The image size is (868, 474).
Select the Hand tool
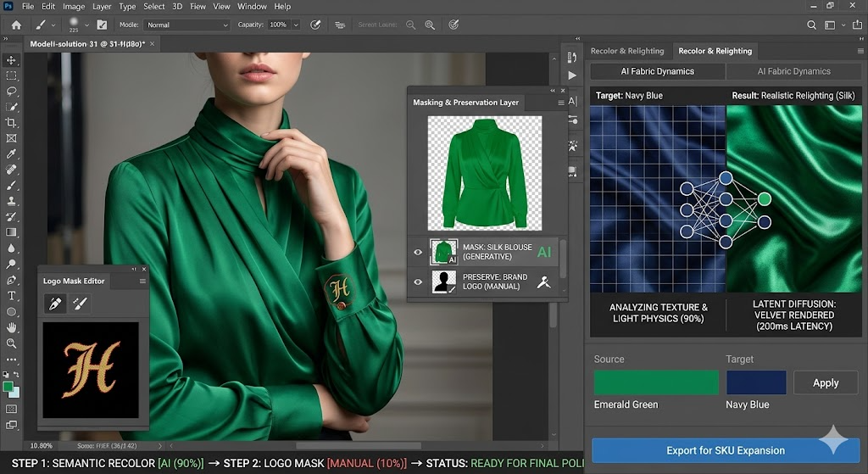pos(11,327)
